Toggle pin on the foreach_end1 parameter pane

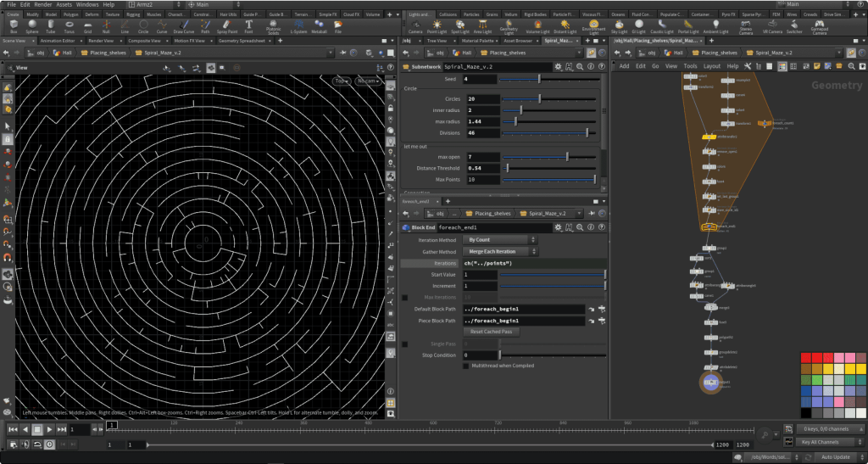point(591,213)
